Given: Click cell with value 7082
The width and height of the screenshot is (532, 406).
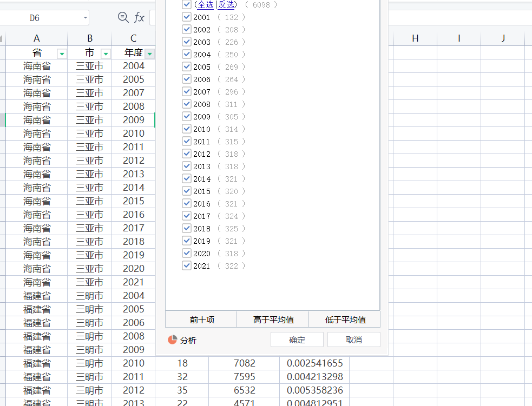Looking at the screenshot, I should (244, 363).
